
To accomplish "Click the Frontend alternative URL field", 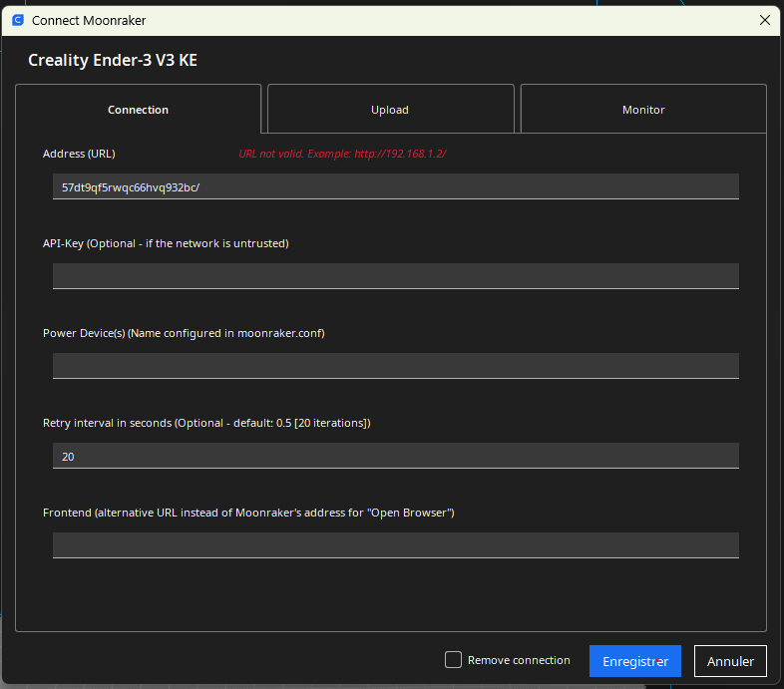I will (x=396, y=545).
